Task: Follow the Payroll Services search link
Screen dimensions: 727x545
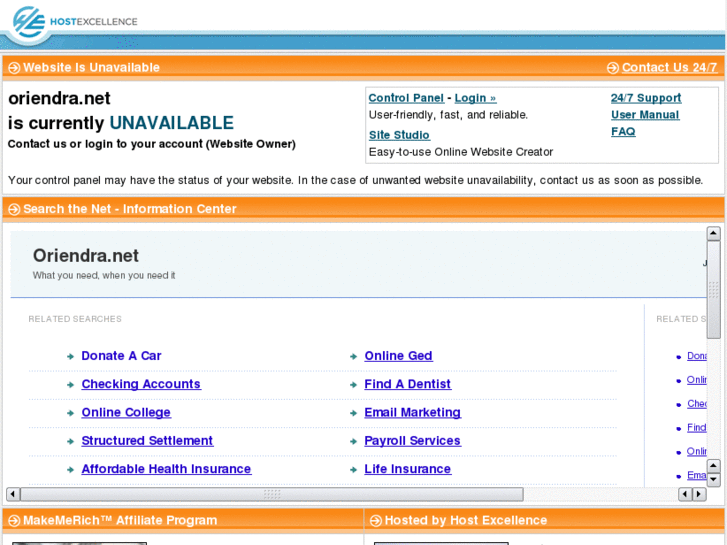Action: [x=412, y=441]
